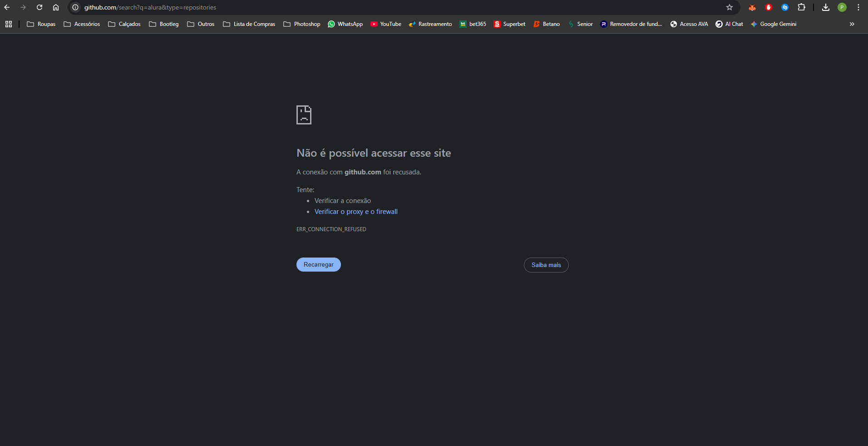Open the Removedor de fund... bookmark
This screenshot has width=868, height=446.
click(631, 24)
